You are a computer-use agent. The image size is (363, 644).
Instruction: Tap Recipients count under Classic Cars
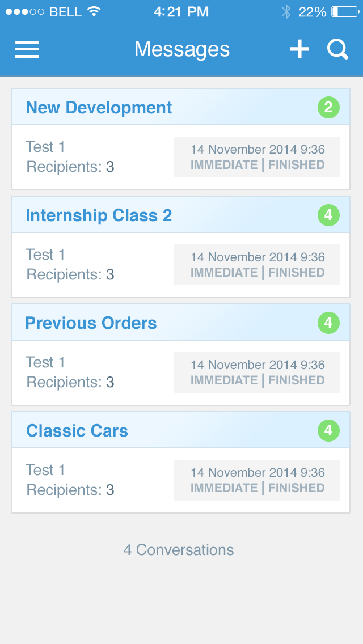70,490
